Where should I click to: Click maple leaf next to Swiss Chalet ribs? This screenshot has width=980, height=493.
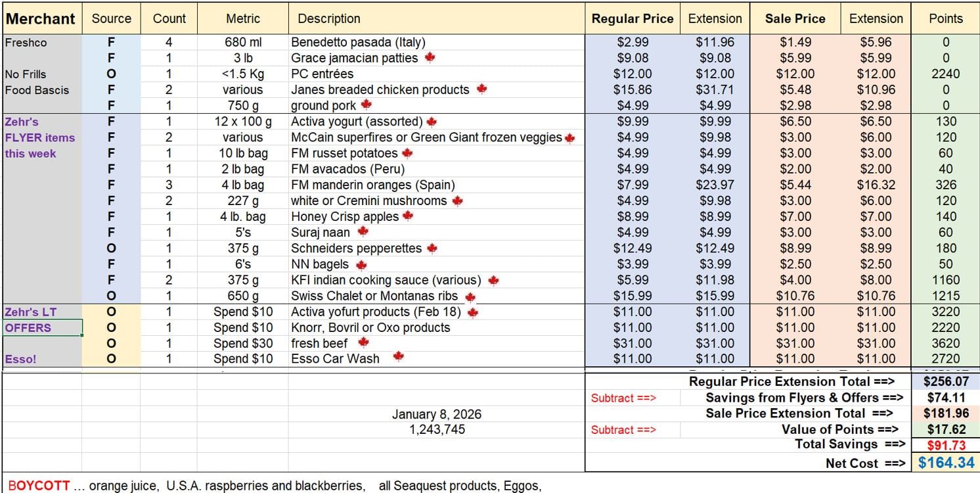click(470, 296)
